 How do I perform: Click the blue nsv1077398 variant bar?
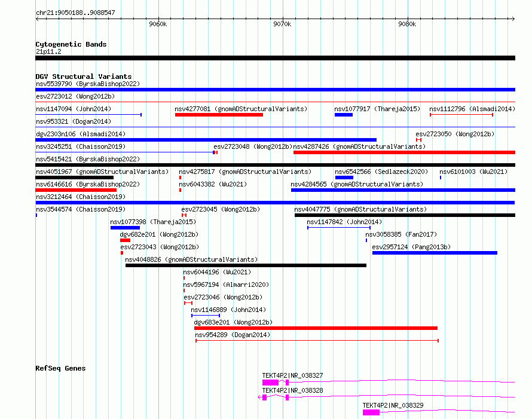[x=125, y=228]
